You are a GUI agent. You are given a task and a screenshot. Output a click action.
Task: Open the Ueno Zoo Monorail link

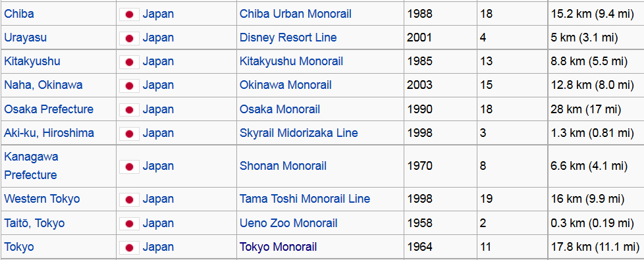(x=288, y=223)
